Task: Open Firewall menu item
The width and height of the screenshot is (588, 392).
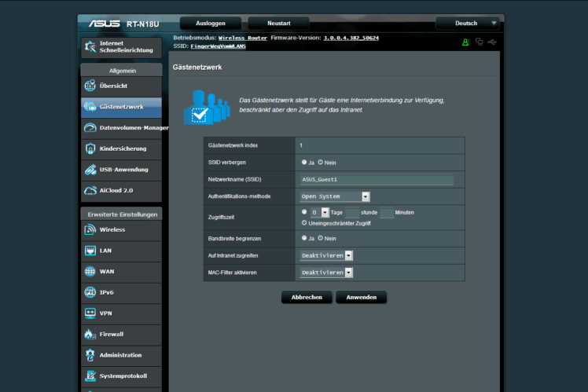Action: pos(122,335)
